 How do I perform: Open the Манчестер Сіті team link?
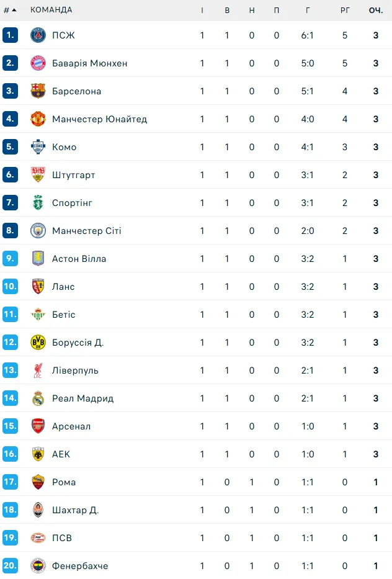tap(87, 231)
